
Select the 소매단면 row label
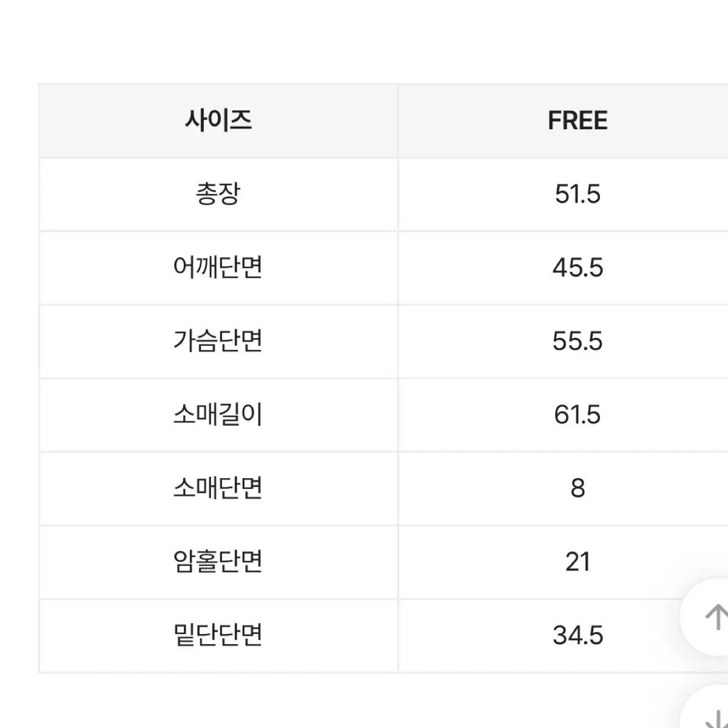[218, 488]
